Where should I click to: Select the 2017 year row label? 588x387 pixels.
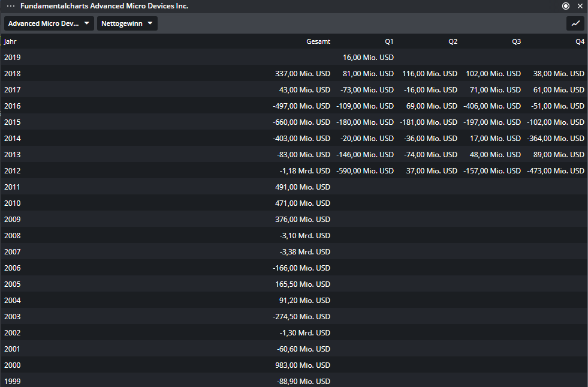pos(13,90)
